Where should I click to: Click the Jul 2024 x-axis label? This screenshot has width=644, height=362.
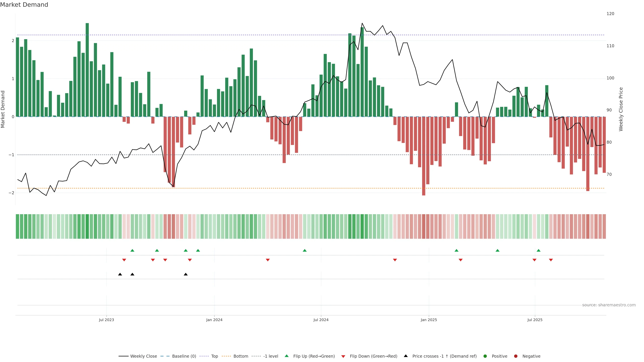point(321,320)
